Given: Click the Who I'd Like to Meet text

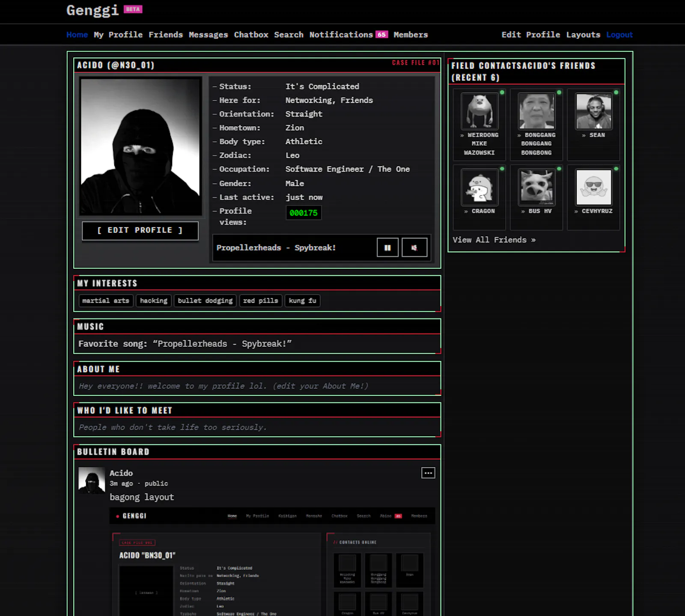Looking at the screenshot, I should [173, 427].
